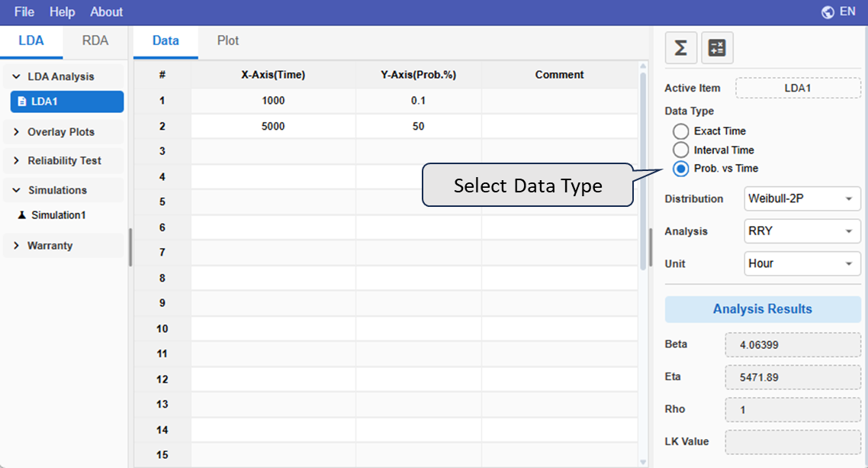
Task: Click the Comment cell in row 2
Action: (560, 126)
